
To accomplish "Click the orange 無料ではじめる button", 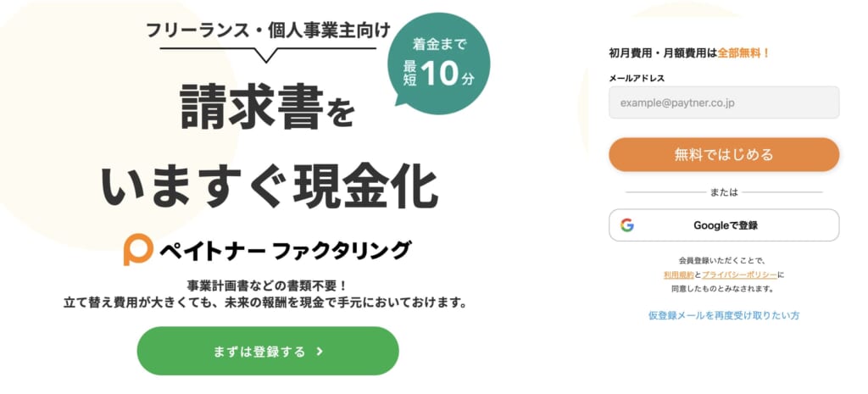I will (x=724, y=154).
